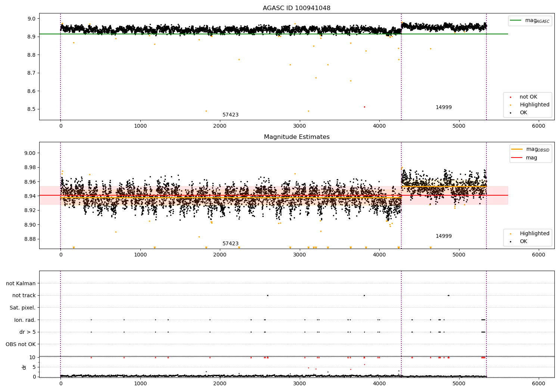The width and height of the screenshot is (560, 392).
Task: Click the 'dr > 5' axis label
Action: (x=28, y=332)
